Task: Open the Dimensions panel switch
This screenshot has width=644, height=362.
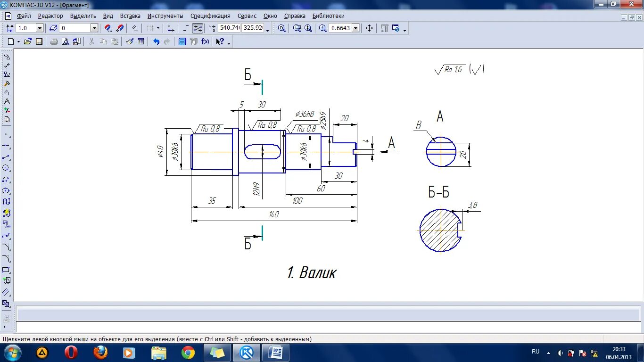Action: [x=6, y=65]
